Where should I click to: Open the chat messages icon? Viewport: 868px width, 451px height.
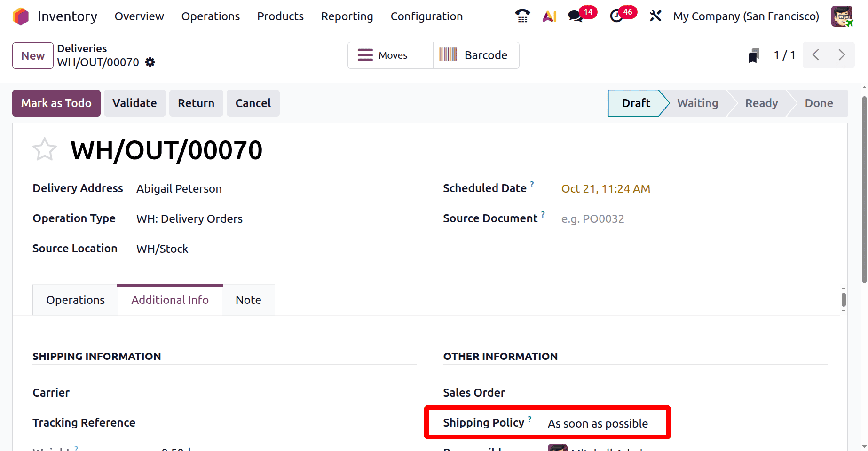click(x=575, y=16)
